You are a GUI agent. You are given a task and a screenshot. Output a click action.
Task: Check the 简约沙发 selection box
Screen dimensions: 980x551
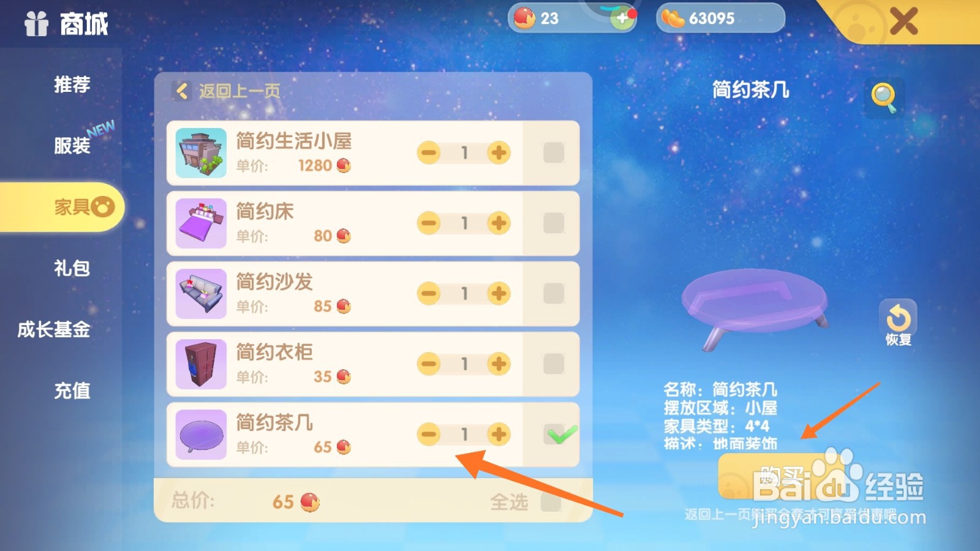554,294
